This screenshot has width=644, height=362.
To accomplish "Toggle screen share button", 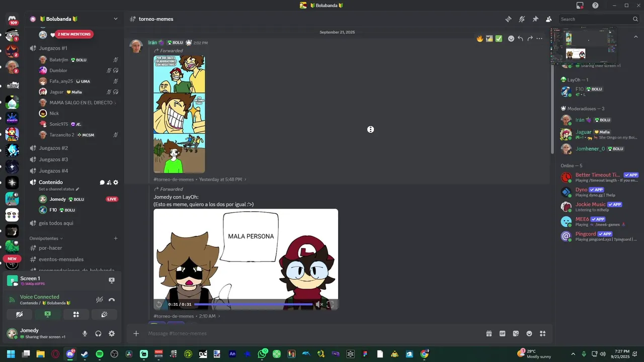I will [x=47, y=314].
